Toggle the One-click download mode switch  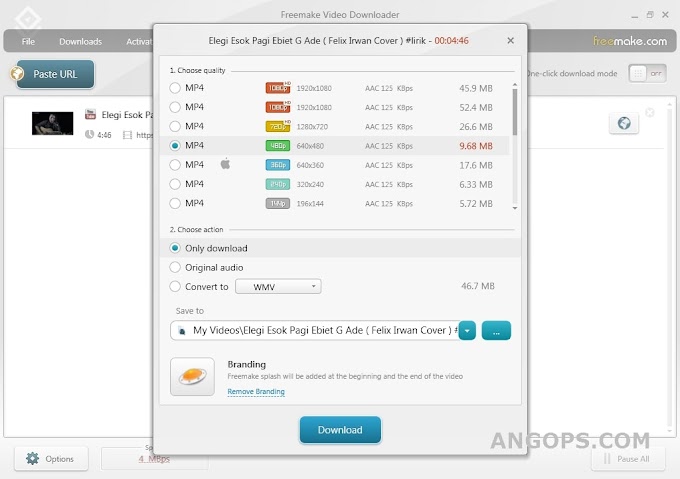pyautogui.click(x=647, y=74)
